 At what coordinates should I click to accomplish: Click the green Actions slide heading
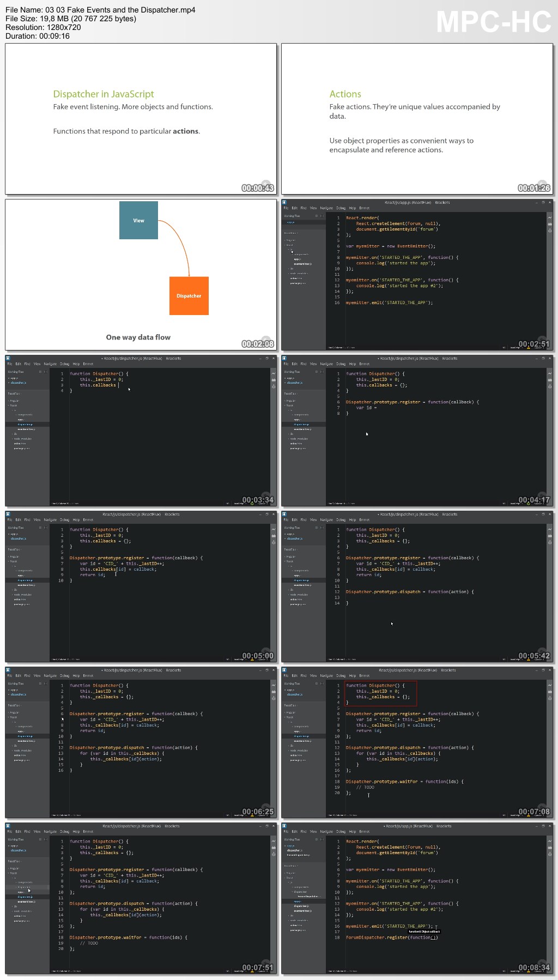[345, 94]
